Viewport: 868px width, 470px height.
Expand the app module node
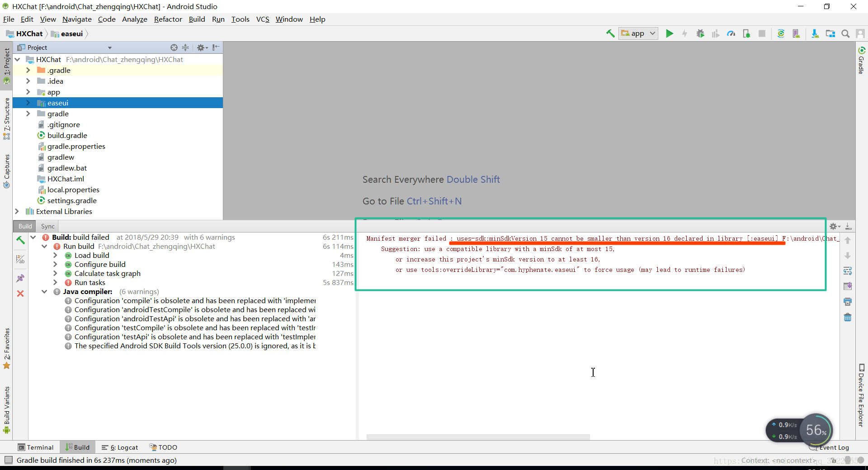[28, 92]
